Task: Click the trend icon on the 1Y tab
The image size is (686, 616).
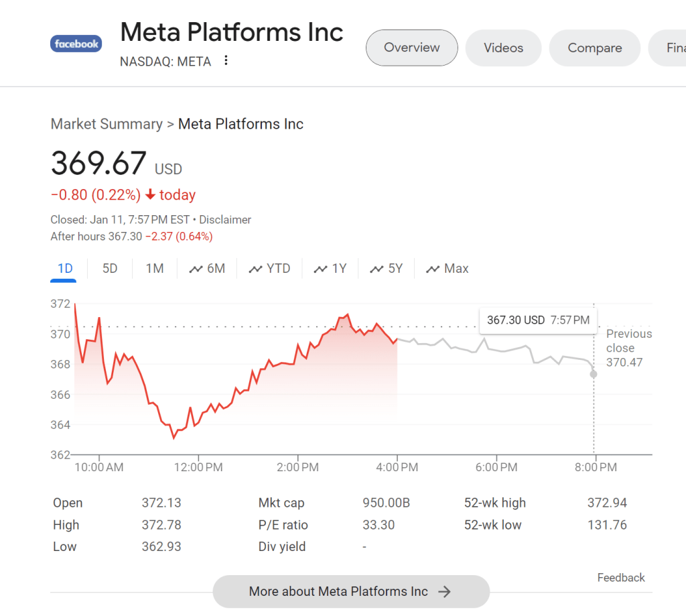Action: [x=320, y=269]
